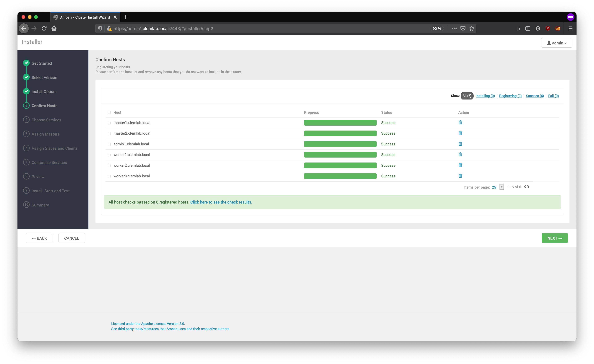The image size is (594, 364).
Task: Go to browser home page icon
Action: [54, 28]
